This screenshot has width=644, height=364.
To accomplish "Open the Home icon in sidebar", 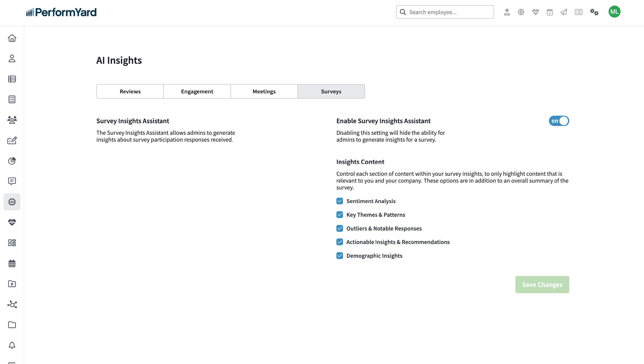I will tap(12, 38).
